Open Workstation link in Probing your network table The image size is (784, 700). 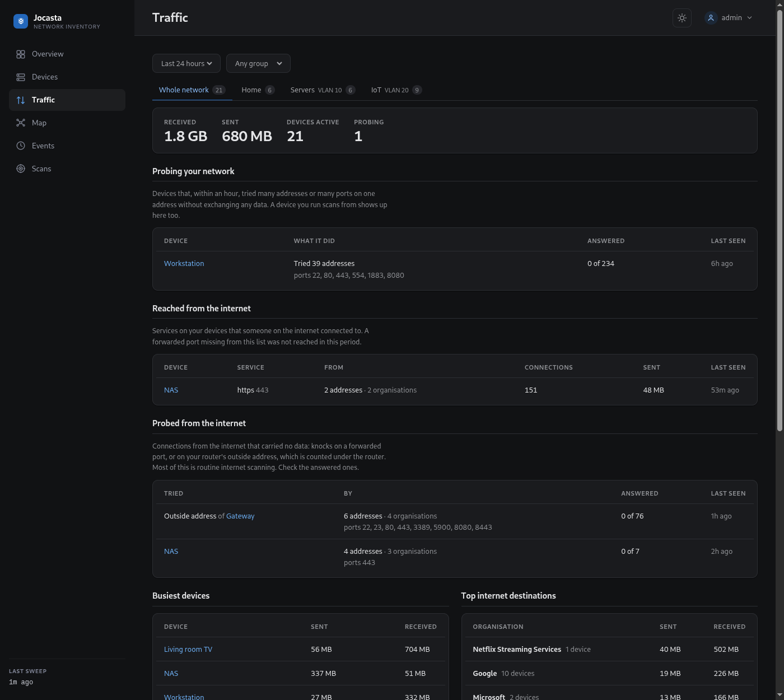184,264
